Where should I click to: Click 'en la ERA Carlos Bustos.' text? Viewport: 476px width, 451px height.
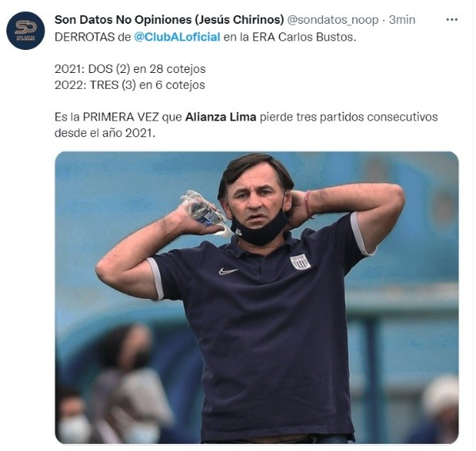pyautogui.click(x=290, y=37)
